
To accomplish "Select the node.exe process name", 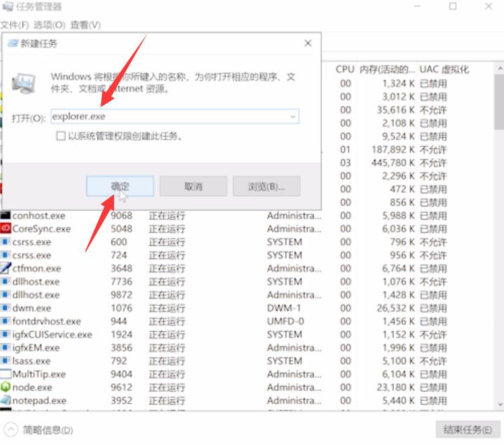I will pyautogui.click(x=32, y=387).
